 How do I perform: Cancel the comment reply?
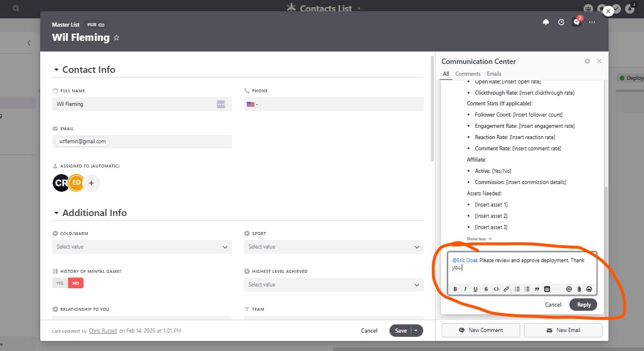553,305
